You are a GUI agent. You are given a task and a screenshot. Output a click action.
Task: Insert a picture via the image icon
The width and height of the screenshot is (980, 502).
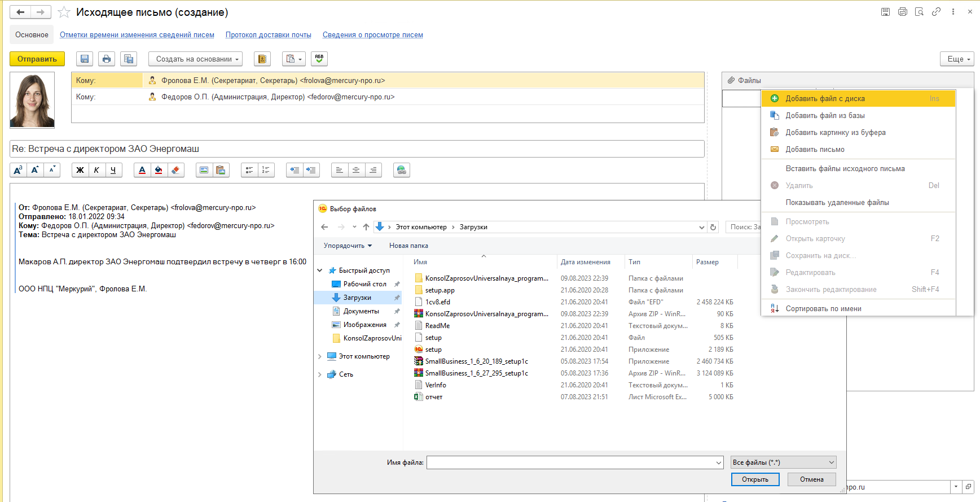tap(204, 170)
